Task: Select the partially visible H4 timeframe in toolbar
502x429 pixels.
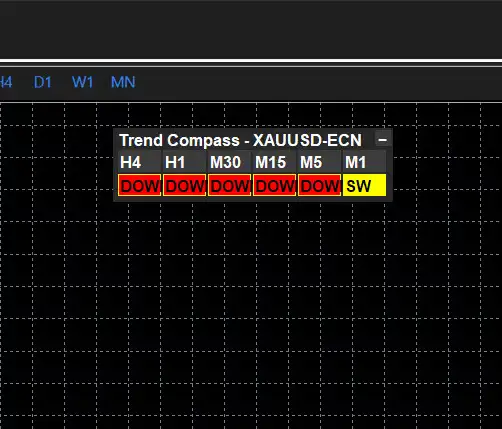Action: pos(6,82)
